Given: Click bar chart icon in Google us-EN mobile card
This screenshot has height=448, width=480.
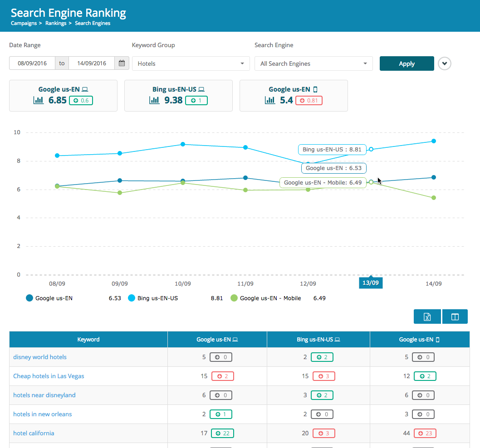Looking at the screenshot, I should pos(269,100).
